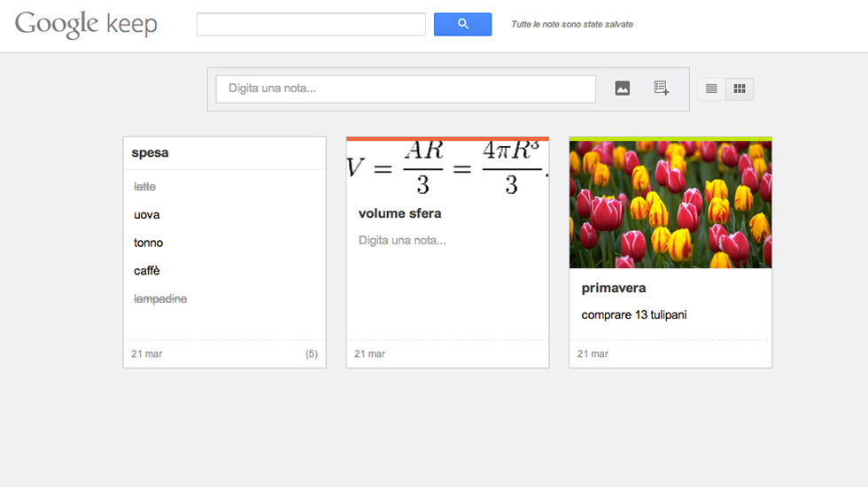
Task: Click the empty body of volume sfera note
Action: (x=402, y=241)
